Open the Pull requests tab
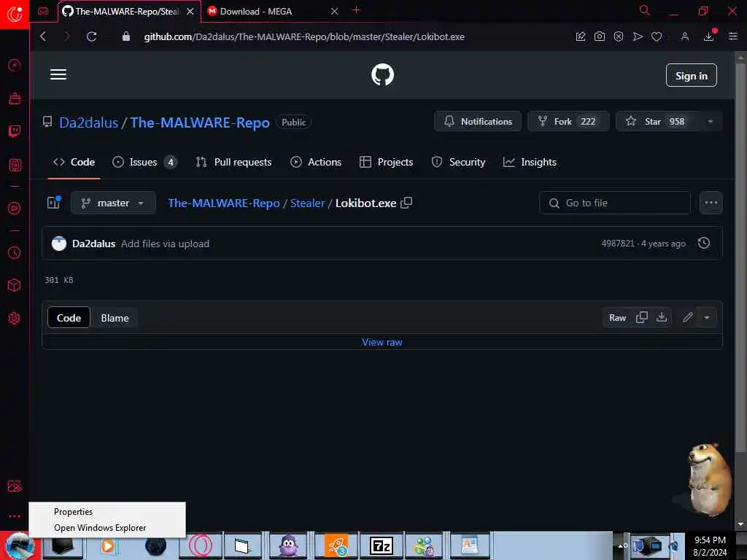The width and height of the screenshot is (747, 560). 233,162
